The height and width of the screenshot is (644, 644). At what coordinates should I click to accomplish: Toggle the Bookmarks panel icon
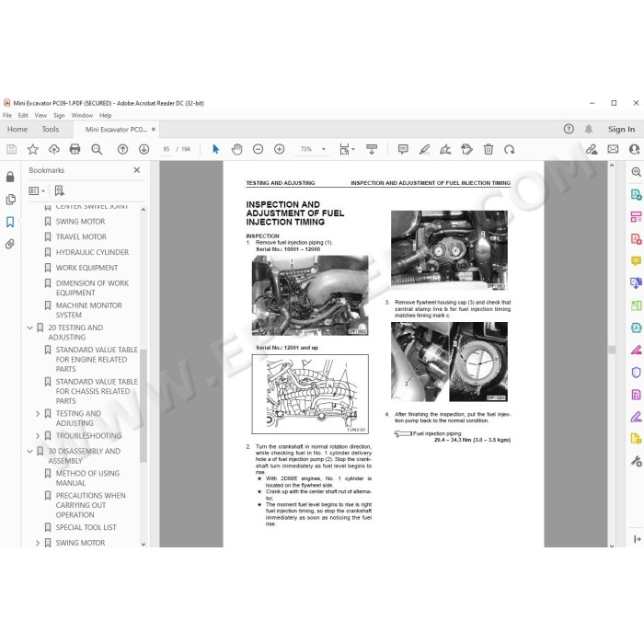tap(10, 223)
